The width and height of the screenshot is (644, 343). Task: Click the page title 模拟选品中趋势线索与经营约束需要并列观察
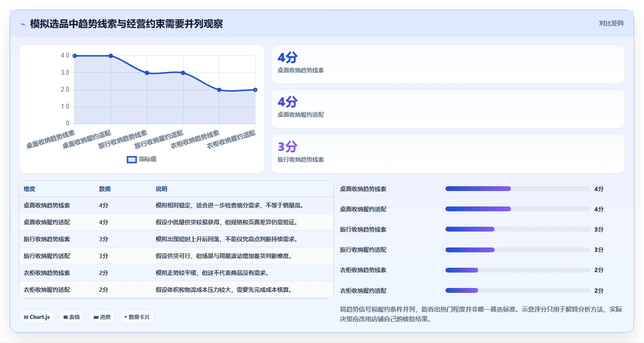point(126,24)
